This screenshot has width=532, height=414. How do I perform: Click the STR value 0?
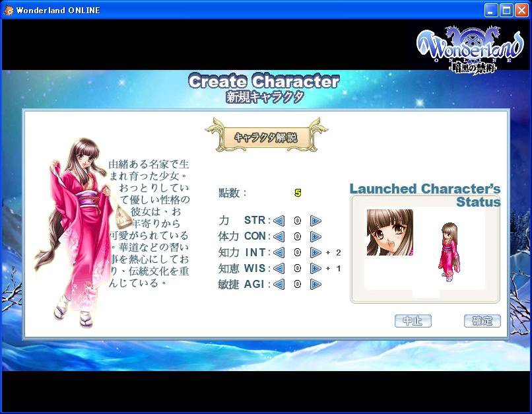click(298, 221)
